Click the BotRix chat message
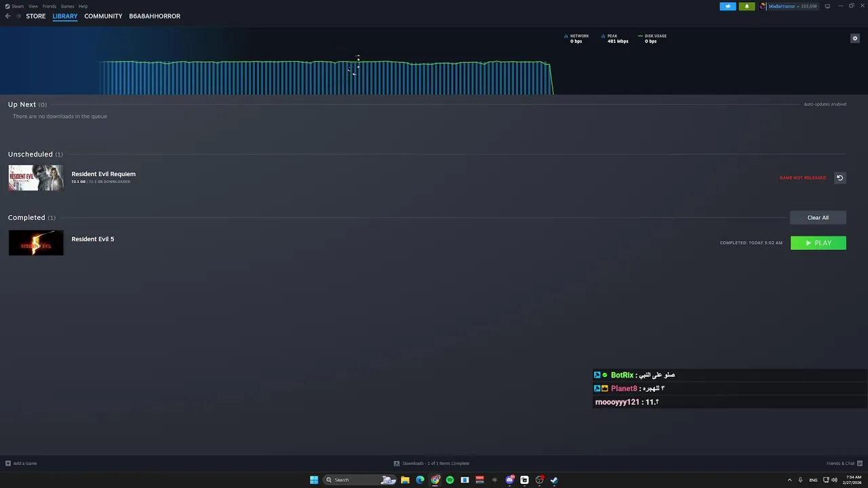868x488 pixels. (730, 375)
